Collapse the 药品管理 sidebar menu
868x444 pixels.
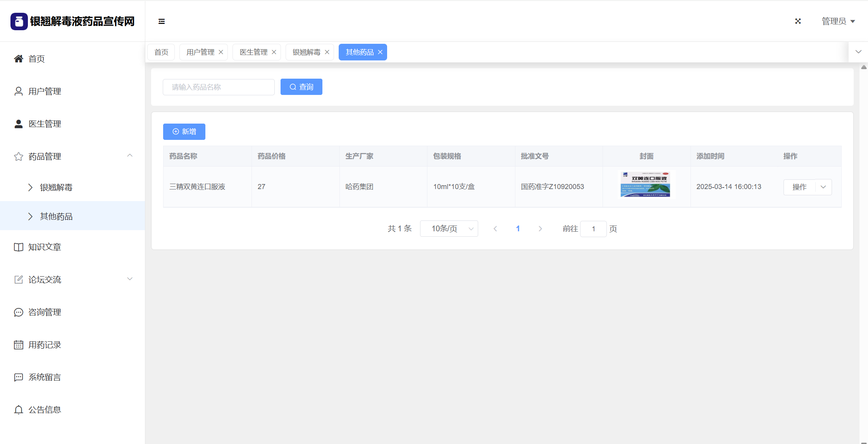pos(130,156)
